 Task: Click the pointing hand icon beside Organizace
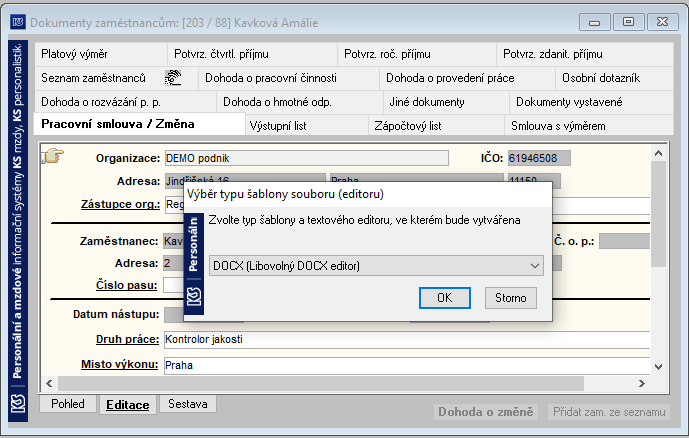tap(53, 156)
